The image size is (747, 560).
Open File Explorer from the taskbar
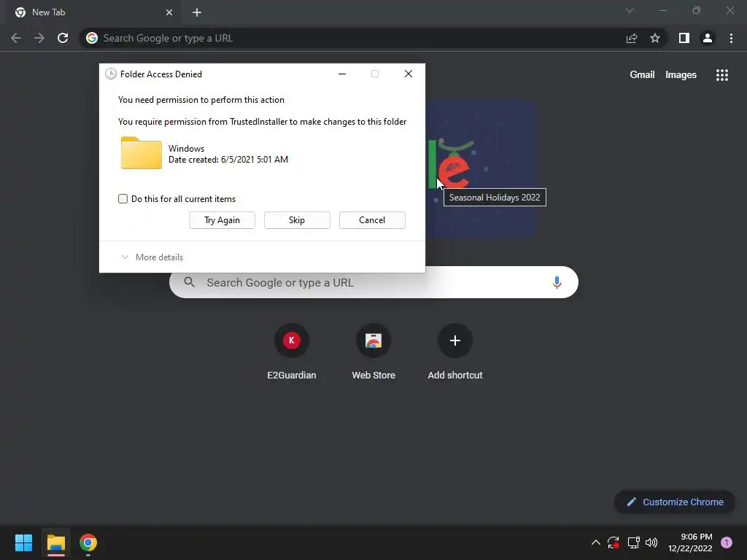click(56, 542)
